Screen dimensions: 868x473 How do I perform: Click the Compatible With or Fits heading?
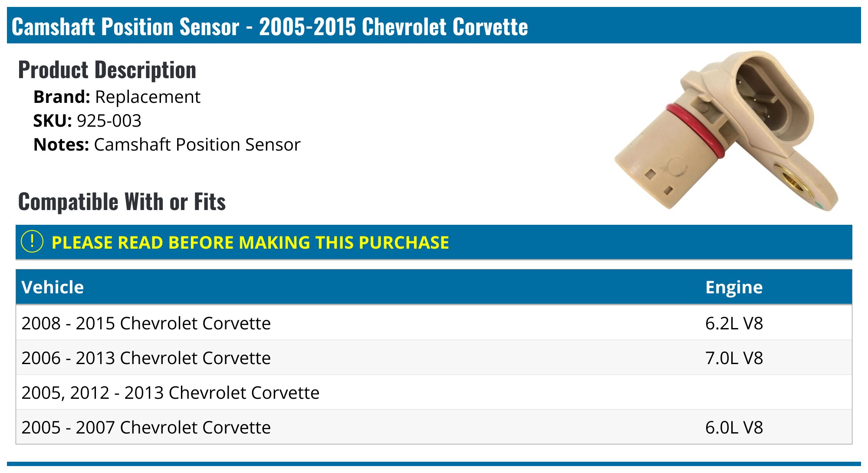122,202
